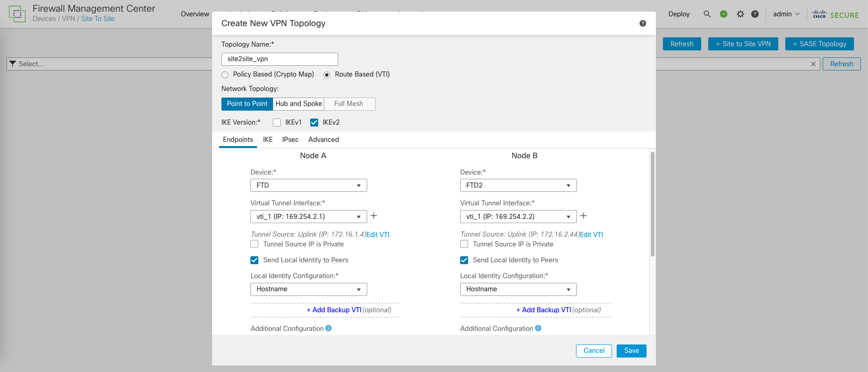Click the green deployment status check icon
Viewport: 868px width, 372px height.
click(x=724, y=14)
